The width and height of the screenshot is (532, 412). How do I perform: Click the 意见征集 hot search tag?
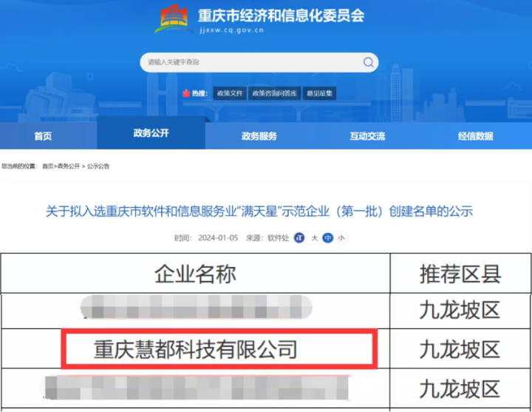coord(319,94)
